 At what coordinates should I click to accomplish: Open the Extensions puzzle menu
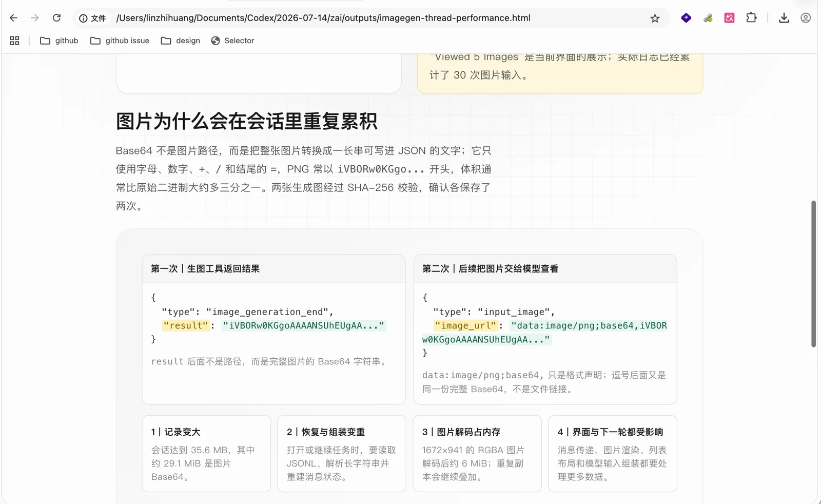tap(751, 18)
